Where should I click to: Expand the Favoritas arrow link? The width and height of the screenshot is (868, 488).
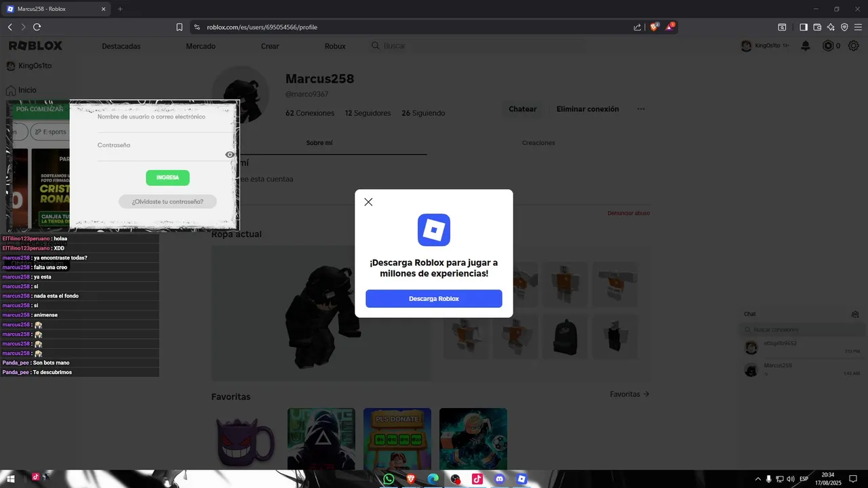(629, 394)
